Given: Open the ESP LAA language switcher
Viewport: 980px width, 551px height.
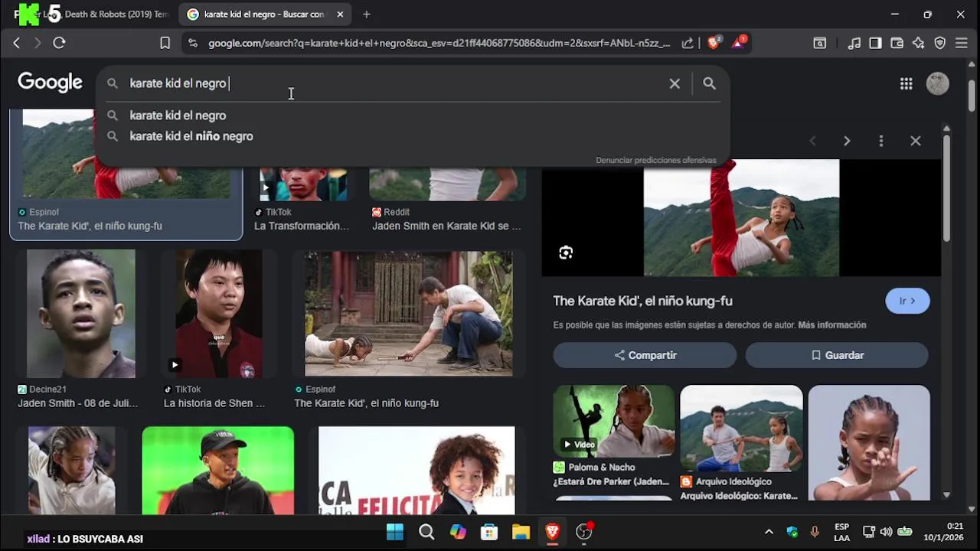Looking at the screenshot, I should pyautogui.click(x=841, y=532).
